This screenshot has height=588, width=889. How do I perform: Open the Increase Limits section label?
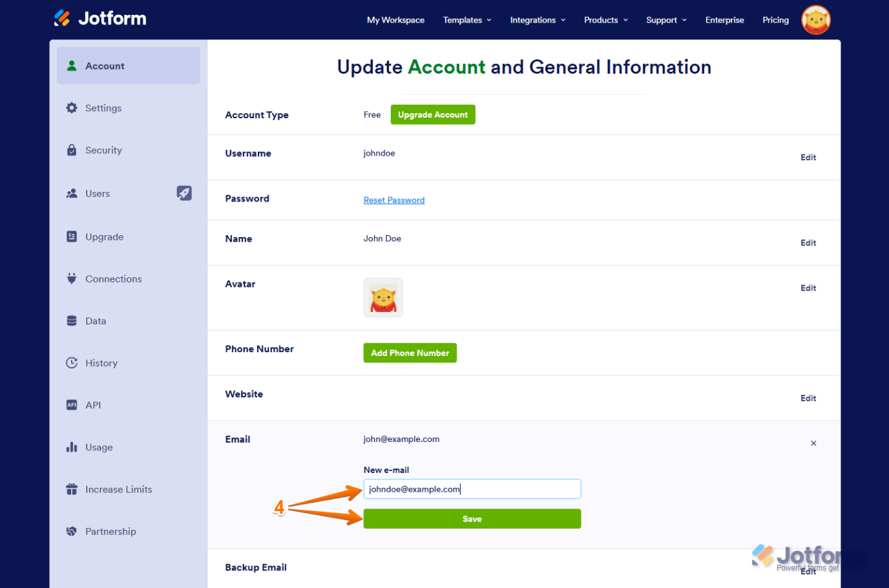(119, 489)
